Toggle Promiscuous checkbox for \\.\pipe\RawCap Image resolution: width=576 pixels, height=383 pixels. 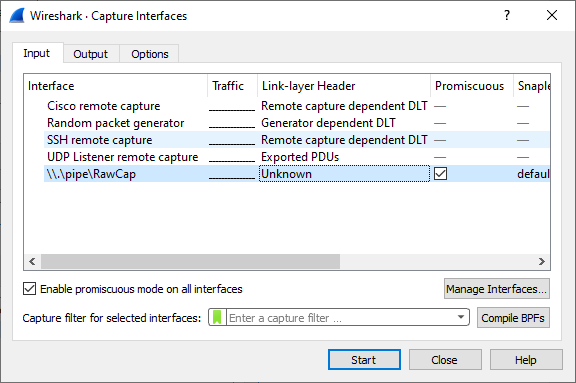(x=440, y=174)
